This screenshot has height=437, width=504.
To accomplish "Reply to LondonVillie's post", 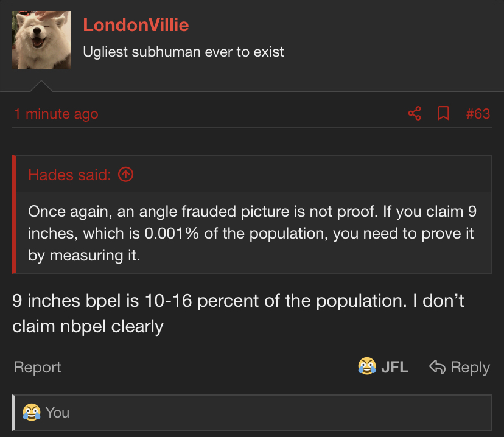I will [460, 367].
